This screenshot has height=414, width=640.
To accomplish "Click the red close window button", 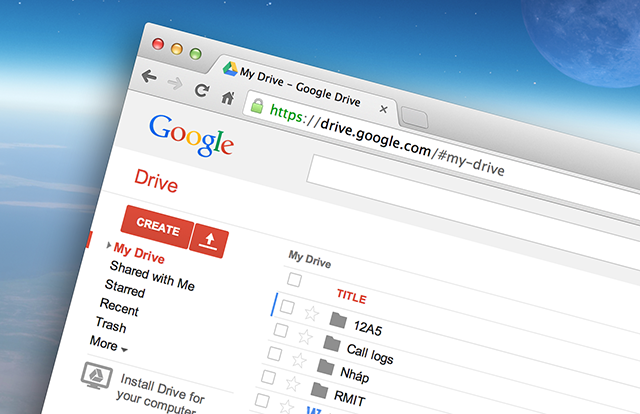I will click(158, 44).
